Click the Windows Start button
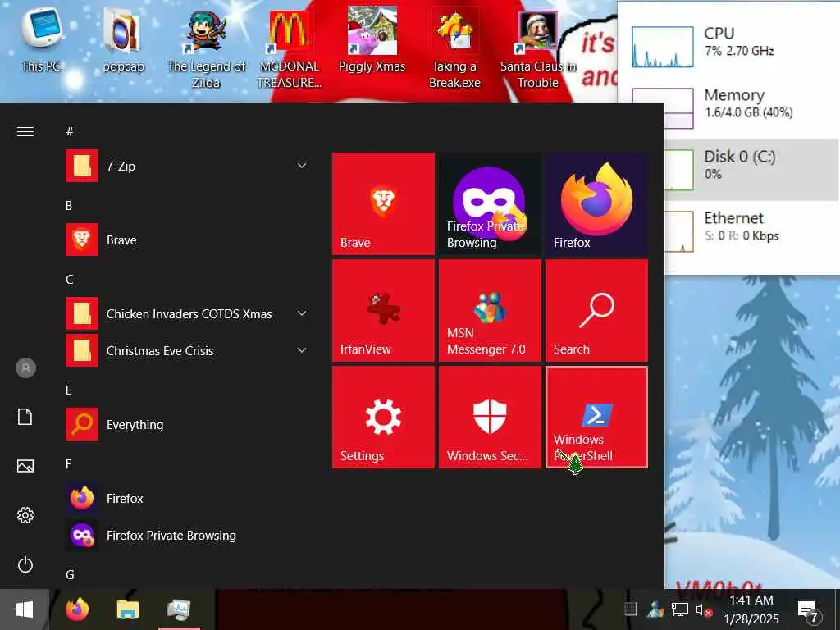The width and height of the screenshot is (840, 630). point(25,609)
